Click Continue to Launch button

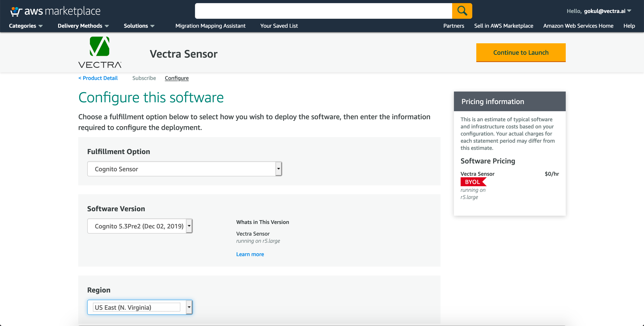point(521,52)
